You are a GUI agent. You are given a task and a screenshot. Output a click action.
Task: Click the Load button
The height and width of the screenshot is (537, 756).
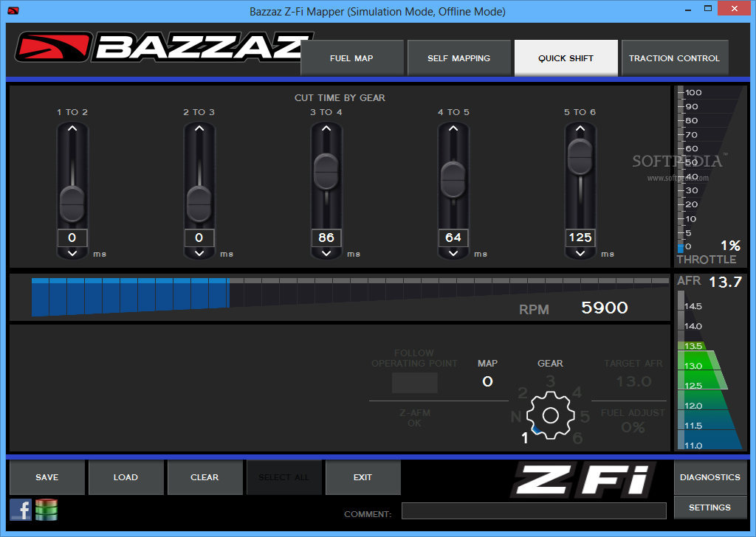[x=126, y=477]
